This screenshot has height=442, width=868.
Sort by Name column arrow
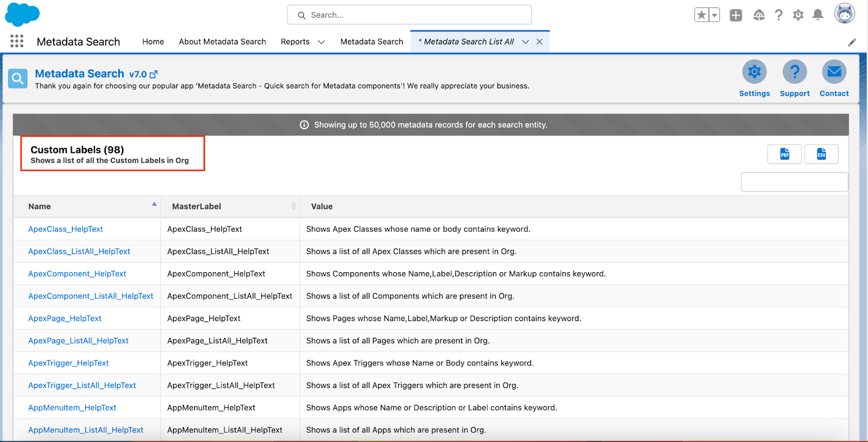[154, 204]
